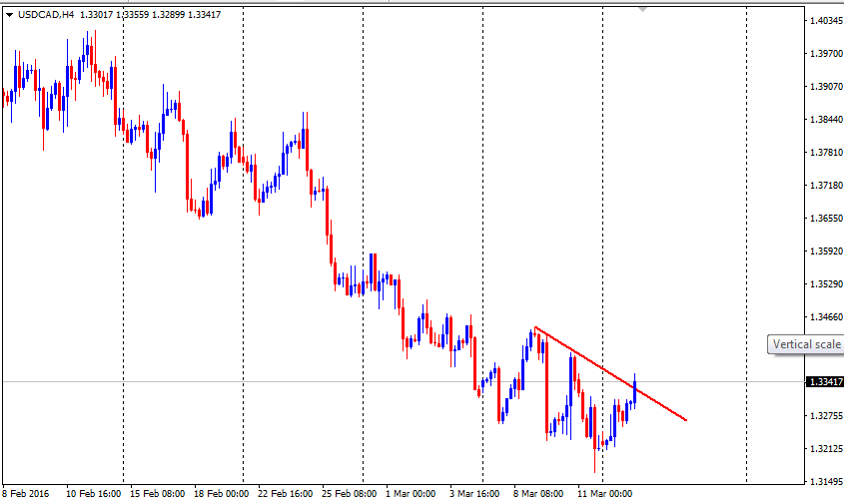The height and width of the screenshot is (504, 844).
Task: Click price level 1.39070 on scale
Action: (826, 86)
